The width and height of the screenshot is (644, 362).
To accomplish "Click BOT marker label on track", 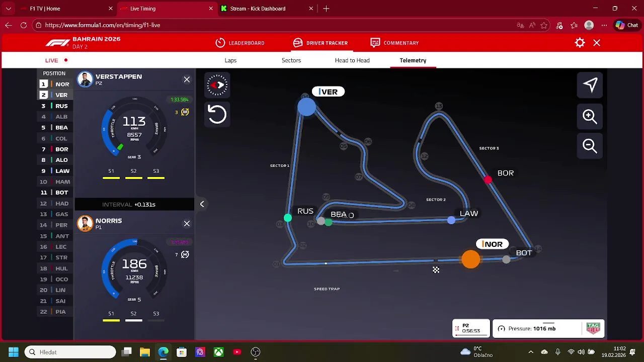I will point(524,253).
